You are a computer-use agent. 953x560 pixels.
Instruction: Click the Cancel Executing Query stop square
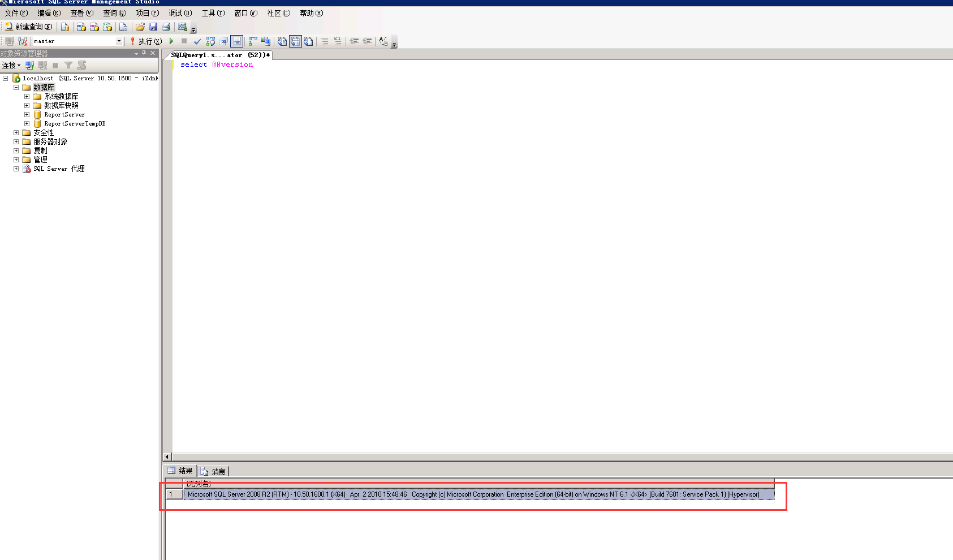pos(184,41)
